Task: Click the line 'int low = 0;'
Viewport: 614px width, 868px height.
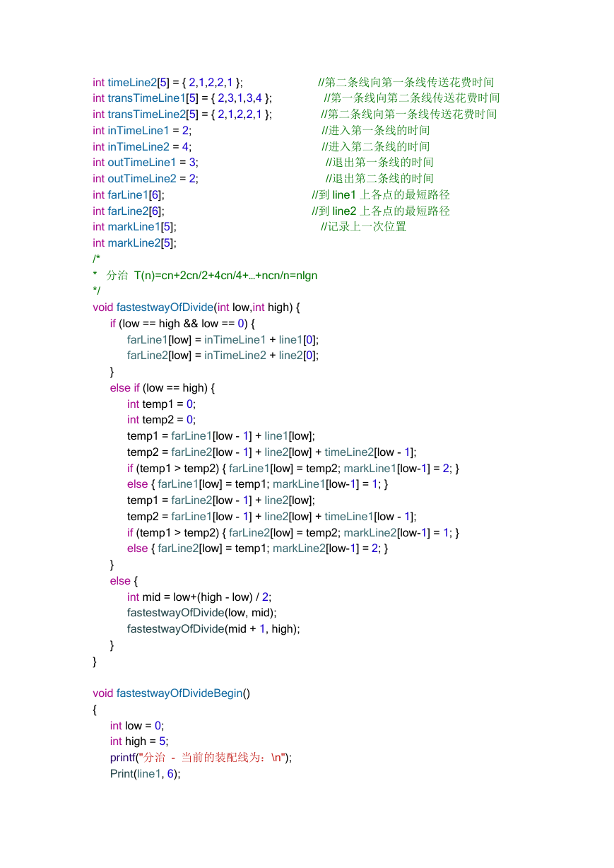Action: pyautogui.click(x=137, y=726)
